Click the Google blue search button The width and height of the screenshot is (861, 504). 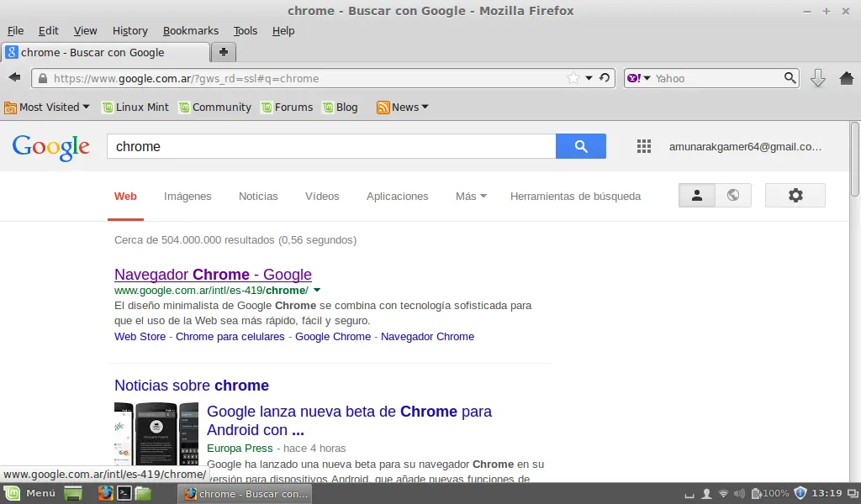[x=580, y=146]
